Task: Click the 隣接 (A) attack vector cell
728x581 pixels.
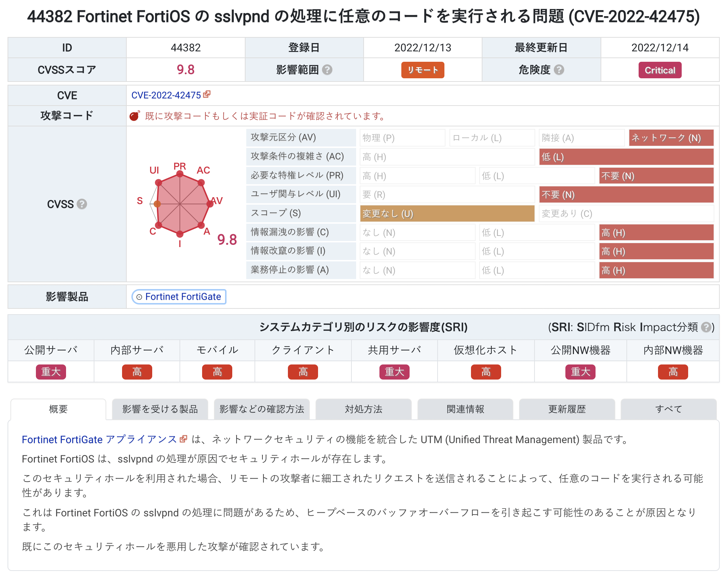Action: click(x=582, y=138)
